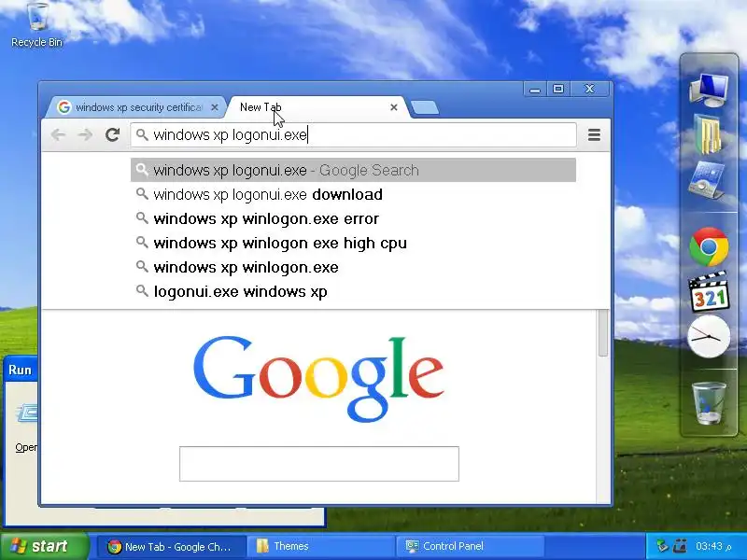The height and width of the screenshot is (560, 747).
Task: Launch Media Player Classic from the dock
Action: pyautogui.click(x=709, y=292)
